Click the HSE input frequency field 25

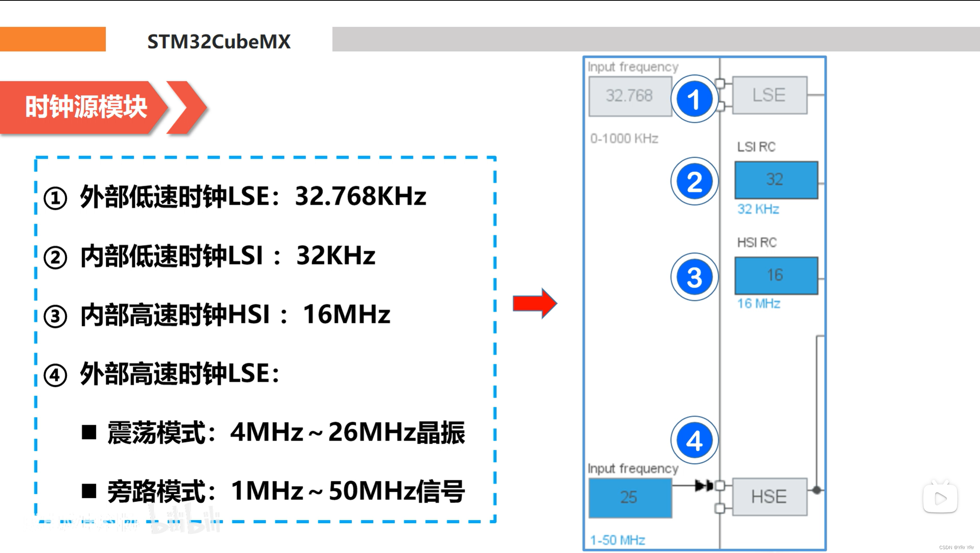(x=630, y=498)
